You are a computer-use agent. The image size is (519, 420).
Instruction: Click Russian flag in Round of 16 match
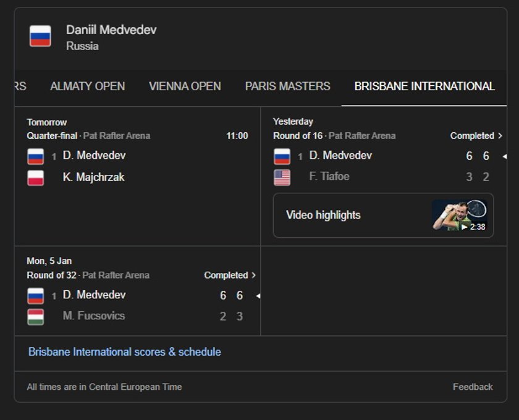[282, 156]
